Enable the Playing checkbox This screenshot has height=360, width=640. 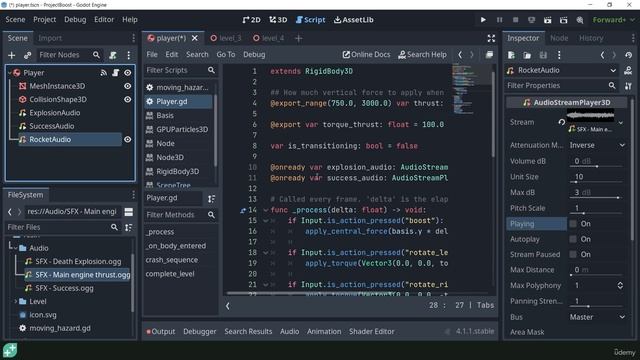pos(573,224)
